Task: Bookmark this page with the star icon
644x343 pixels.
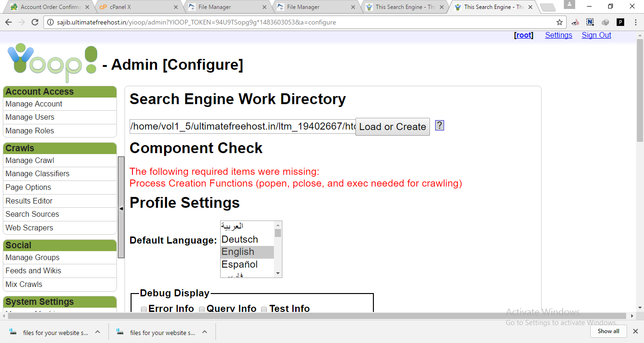Action: point(560,22)
